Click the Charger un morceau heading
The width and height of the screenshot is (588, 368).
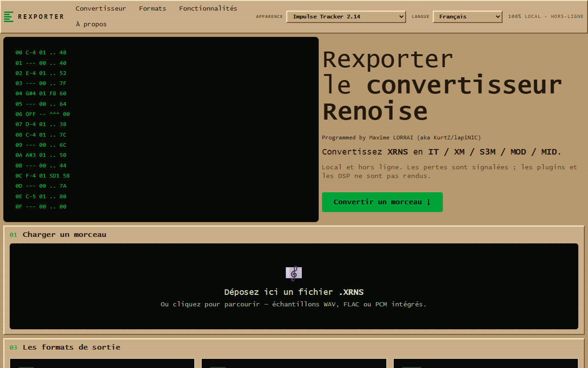(64, 235)
